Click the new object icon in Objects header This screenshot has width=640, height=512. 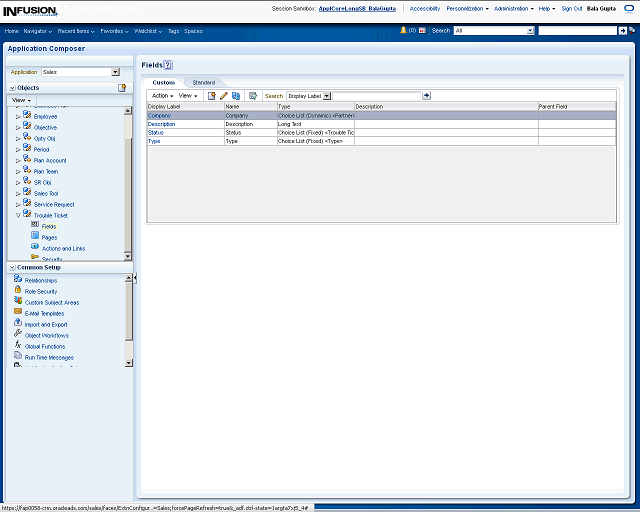(x=122, y=88)
